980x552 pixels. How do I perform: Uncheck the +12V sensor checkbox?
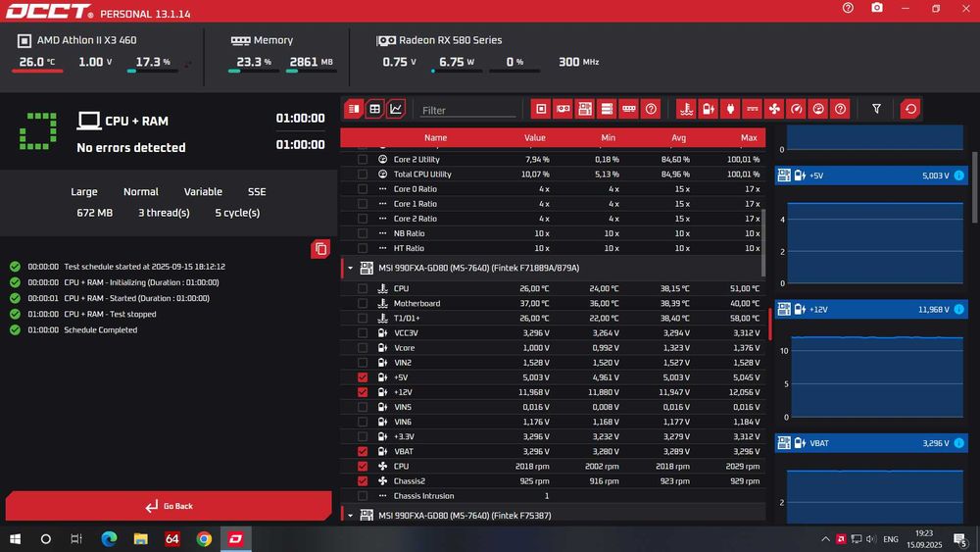pyautogui.click(x=363, y=392)
